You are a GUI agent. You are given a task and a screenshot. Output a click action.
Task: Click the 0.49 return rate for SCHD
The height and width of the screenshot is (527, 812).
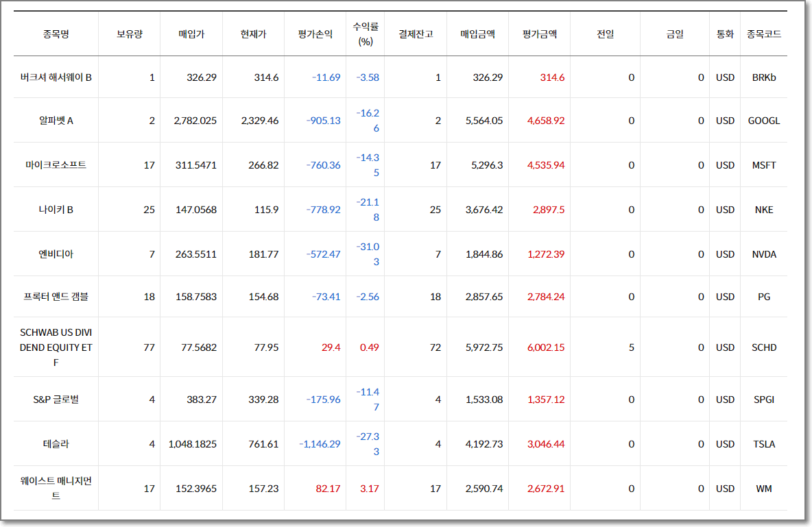[369, 347]
